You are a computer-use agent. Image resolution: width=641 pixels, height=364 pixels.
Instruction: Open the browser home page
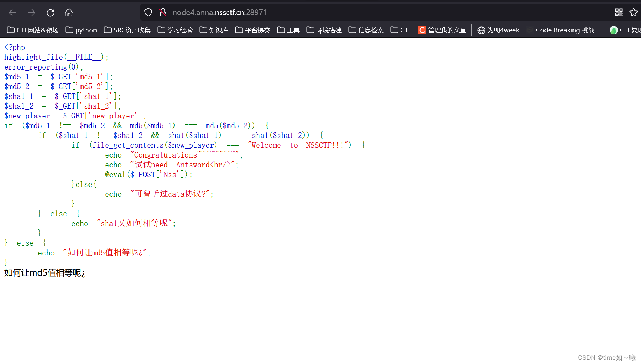69,13
